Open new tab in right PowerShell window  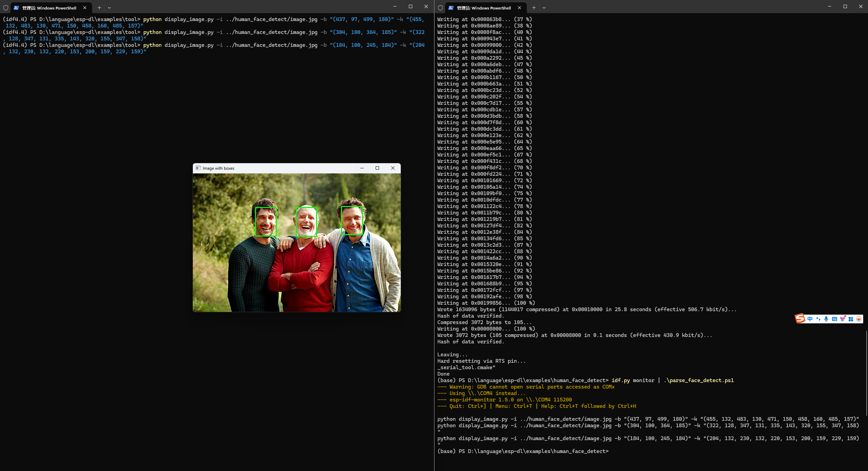click(534, 7)
